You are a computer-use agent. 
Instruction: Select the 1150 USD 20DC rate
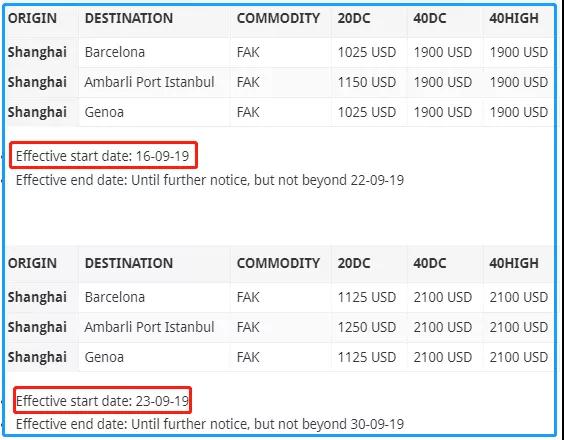[367, 82]
